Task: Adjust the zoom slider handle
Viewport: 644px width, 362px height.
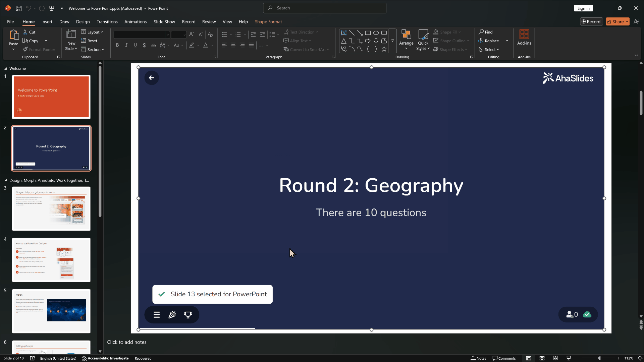Action: [599, 358]
